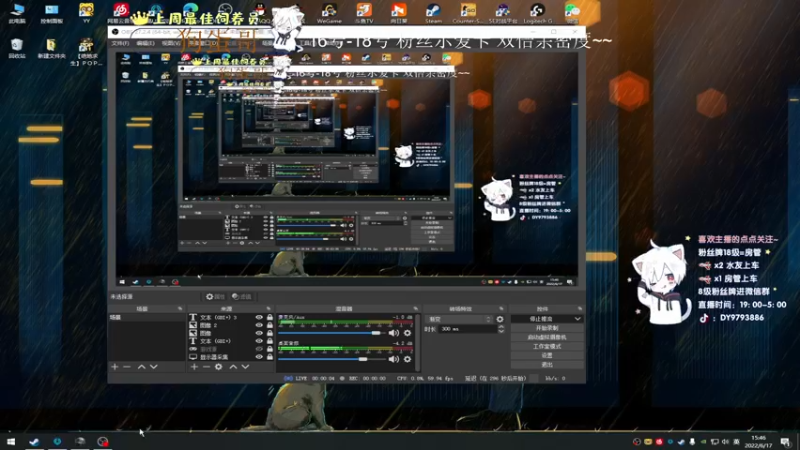The image size is (800, 450).
Task: Toggle visibility of display capture source
Action: [259, 357]
